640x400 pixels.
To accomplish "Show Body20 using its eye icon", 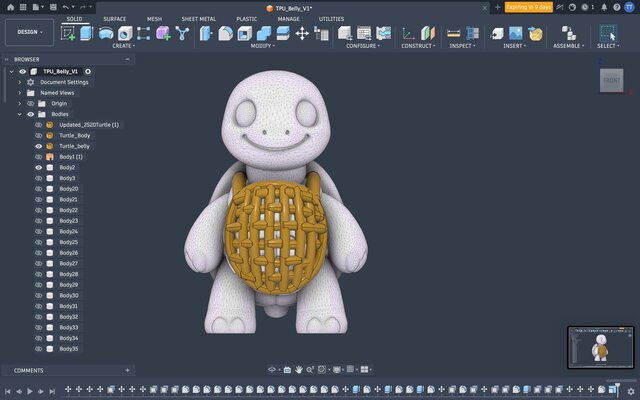I will click(39, 189).
